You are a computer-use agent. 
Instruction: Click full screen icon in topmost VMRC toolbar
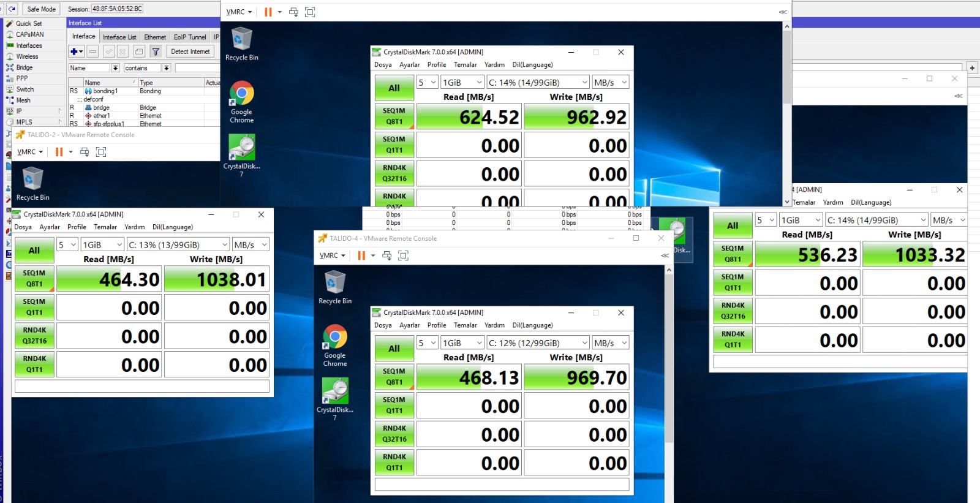pyautogui.click(x=310, y=12)
